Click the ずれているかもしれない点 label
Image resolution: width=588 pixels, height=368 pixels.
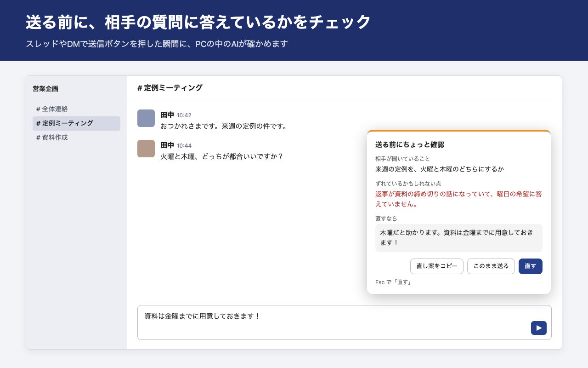click(408, 184)
